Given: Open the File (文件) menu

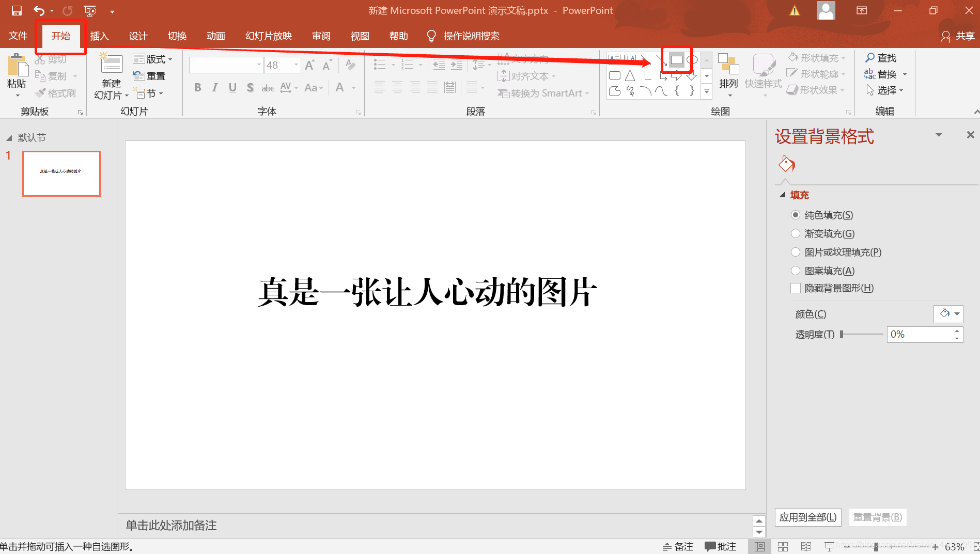Looking at the screenshot, I should 18,36.
